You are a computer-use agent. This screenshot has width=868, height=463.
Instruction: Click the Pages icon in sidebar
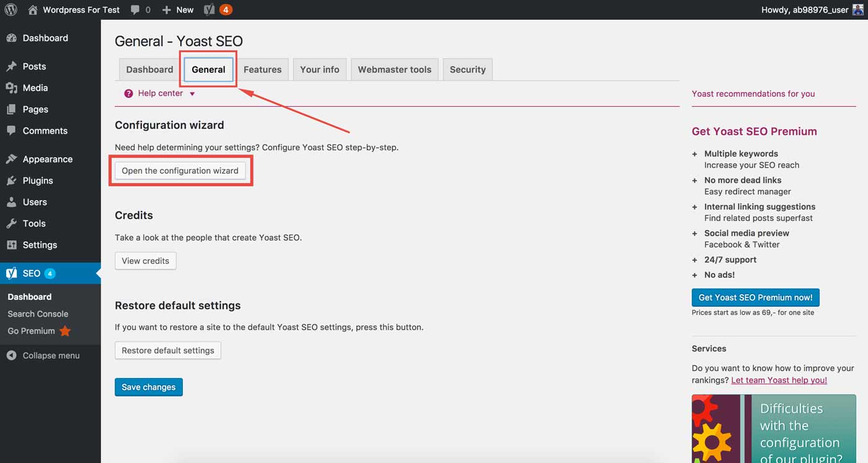[x=11, y=109]
